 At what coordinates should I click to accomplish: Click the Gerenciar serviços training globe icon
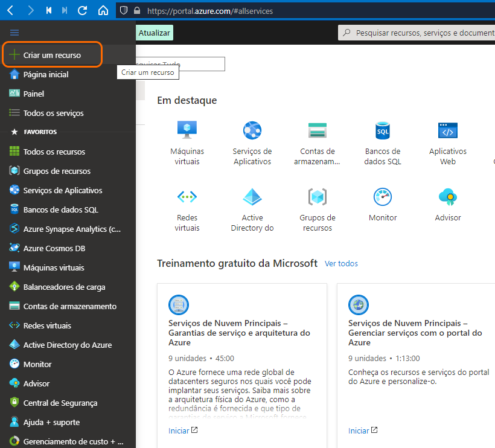click(359, 305)
